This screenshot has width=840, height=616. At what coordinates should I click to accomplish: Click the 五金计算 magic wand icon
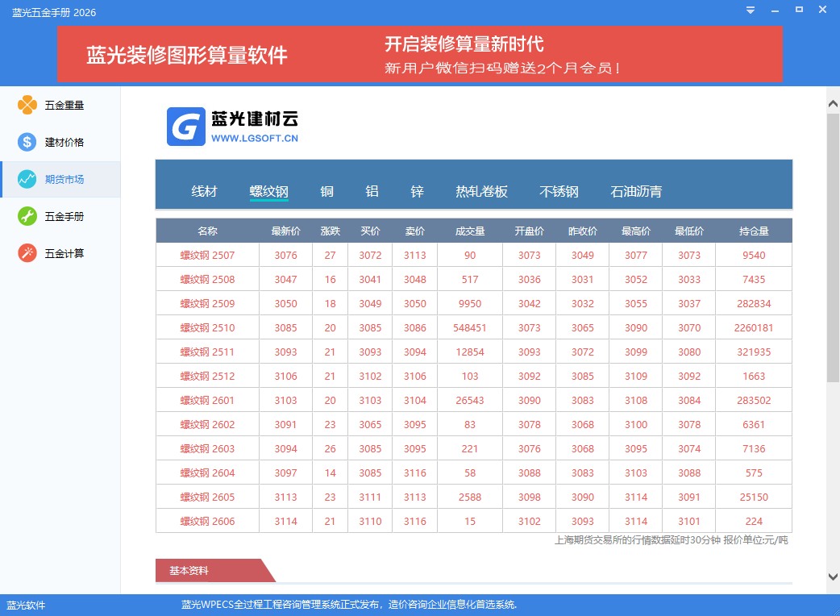point(27,253)
